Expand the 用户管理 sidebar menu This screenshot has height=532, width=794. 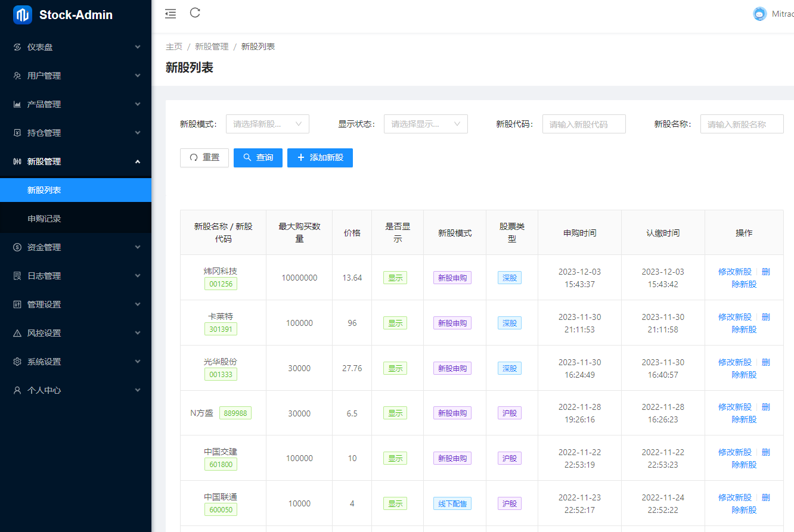[76, 76]
